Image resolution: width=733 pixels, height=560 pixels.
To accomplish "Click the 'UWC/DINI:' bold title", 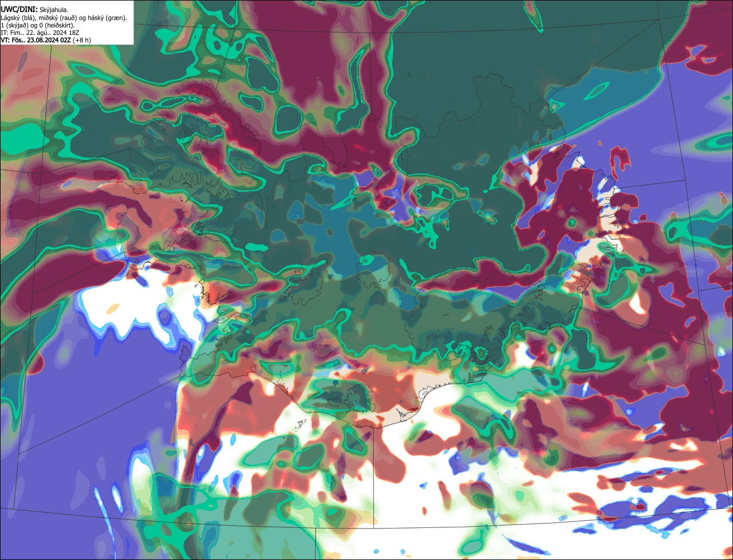I will click(19, 10).
